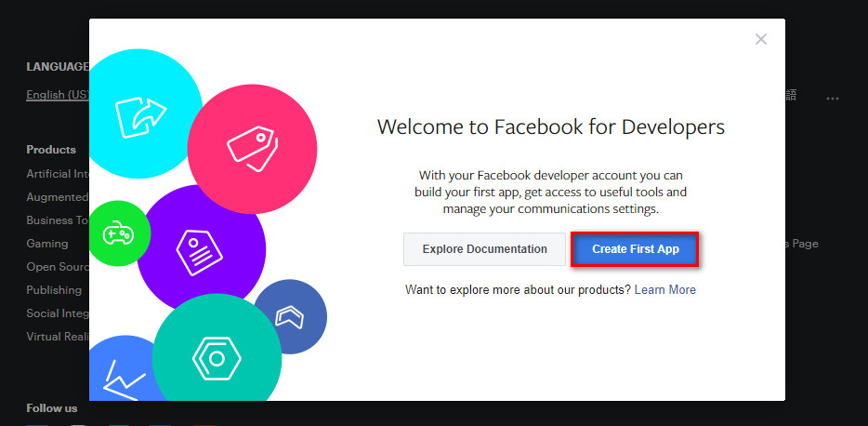The width and height of the screenshot is (868, 426).
Task: Click the Create First App button
Action: (635, 249)
